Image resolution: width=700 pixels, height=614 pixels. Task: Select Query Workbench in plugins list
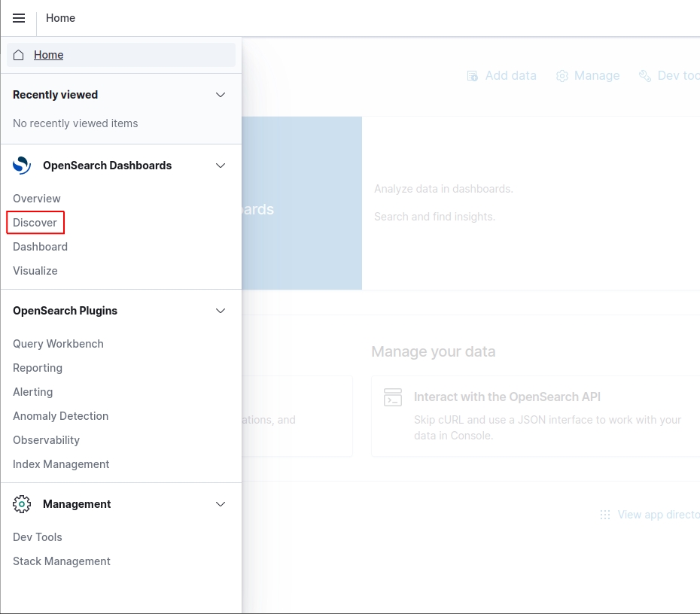click(x=58, y=344)
